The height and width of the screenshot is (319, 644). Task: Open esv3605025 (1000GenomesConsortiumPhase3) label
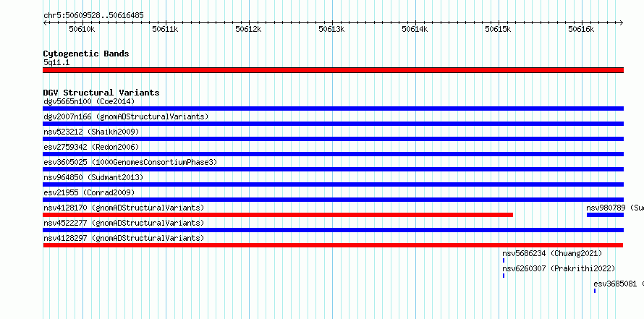point(130,162)
